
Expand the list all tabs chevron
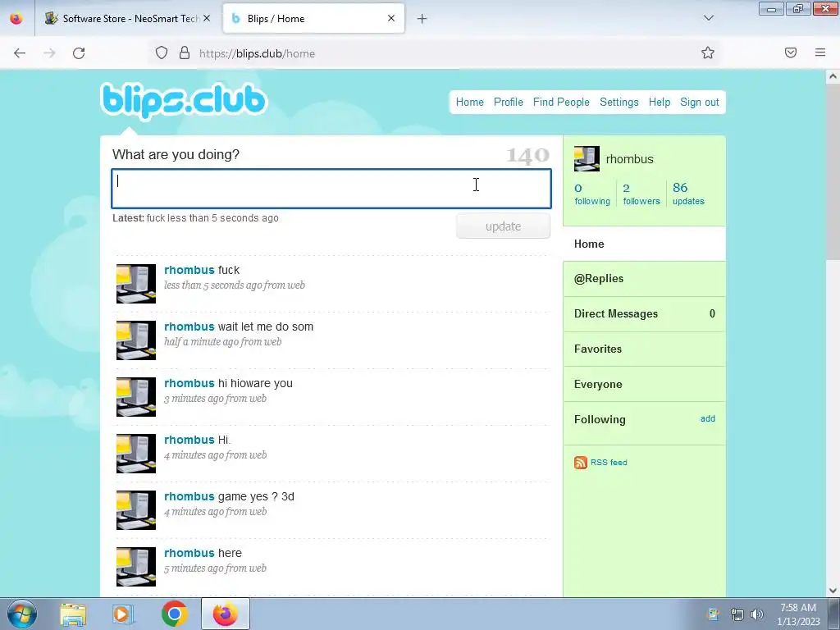tap(708, 18)
